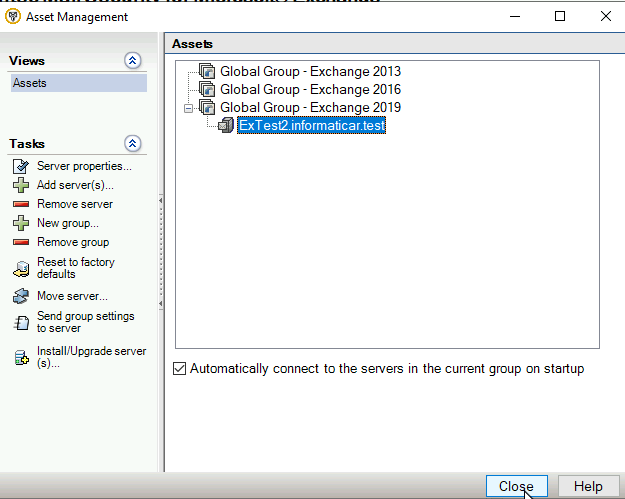Collapse the Global Group - Exchange 2019 node
The width and height of the screenshot is (625, 499).
click(x=188, y=108)
